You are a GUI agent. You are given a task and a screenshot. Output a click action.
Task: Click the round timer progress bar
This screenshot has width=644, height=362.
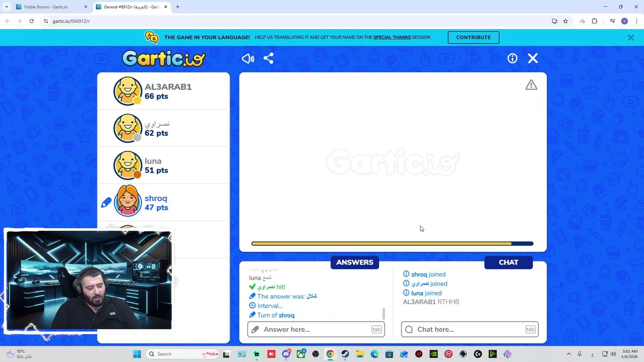pyautogui.click(x=392, y=243)
